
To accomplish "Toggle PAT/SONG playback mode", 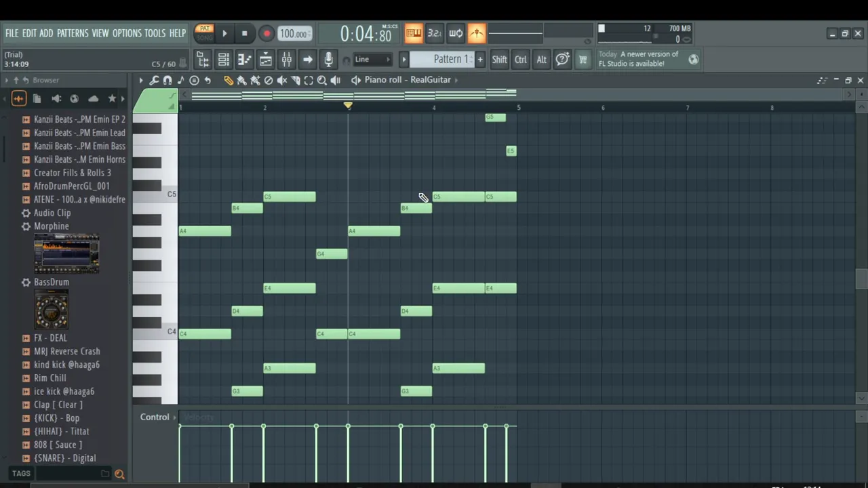I will [204, 33].
